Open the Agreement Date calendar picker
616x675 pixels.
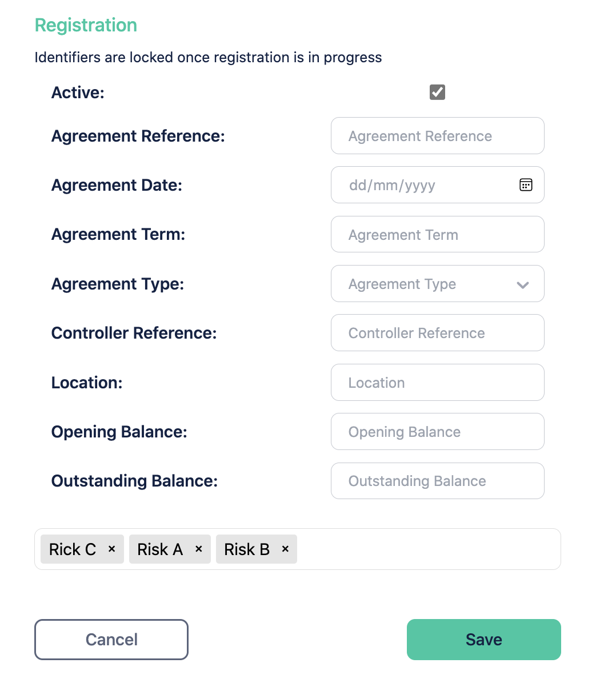526,185
